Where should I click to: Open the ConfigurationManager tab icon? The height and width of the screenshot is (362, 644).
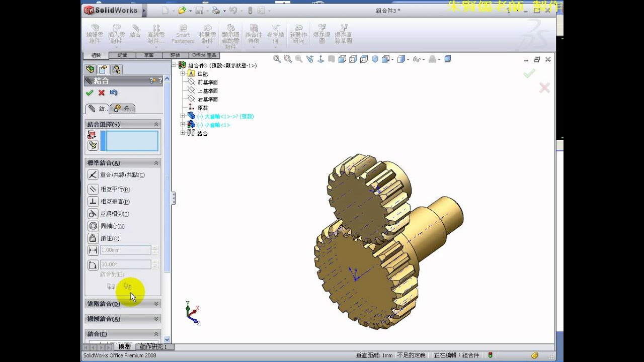[x=116, y=69]
